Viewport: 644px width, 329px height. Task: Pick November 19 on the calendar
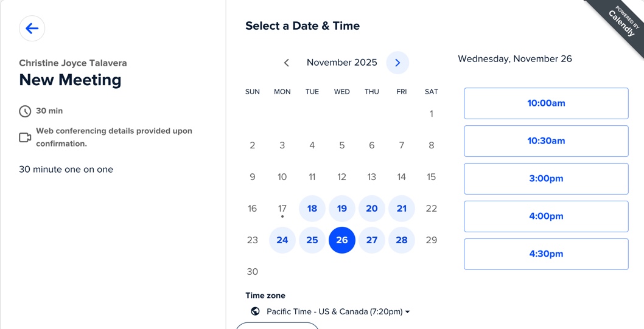click(342, 209)
